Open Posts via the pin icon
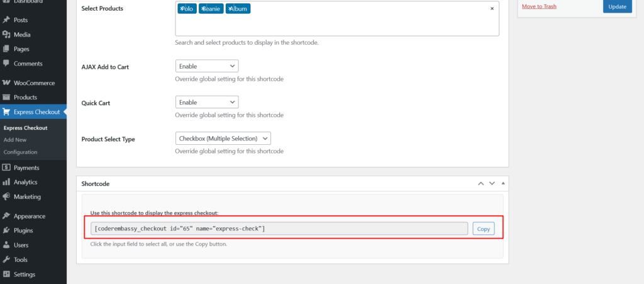Screen dimensions: 644x284 (x=6, y=20)
